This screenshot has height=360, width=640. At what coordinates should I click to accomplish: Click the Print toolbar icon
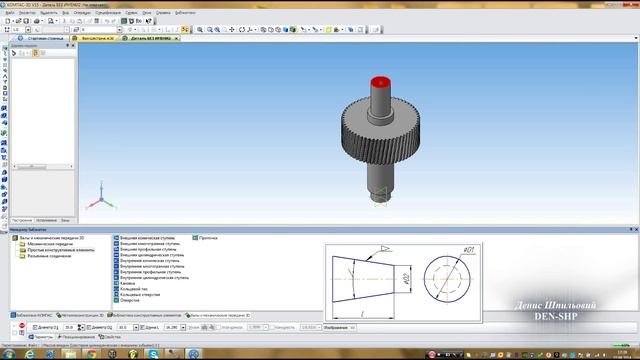(36, 21)
